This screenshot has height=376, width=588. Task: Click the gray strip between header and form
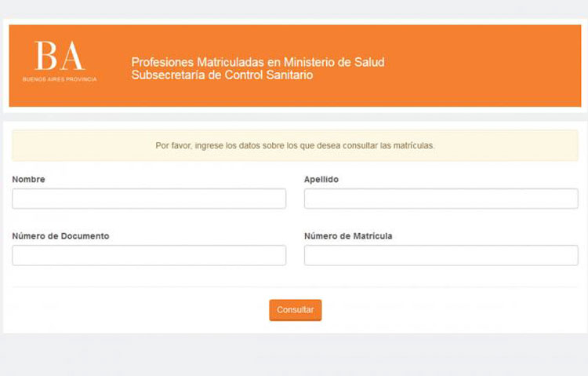tap(294, 117)
